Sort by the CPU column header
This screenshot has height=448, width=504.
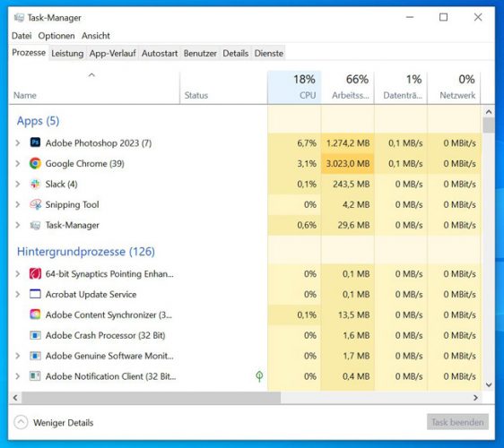(x=294, y=87)
